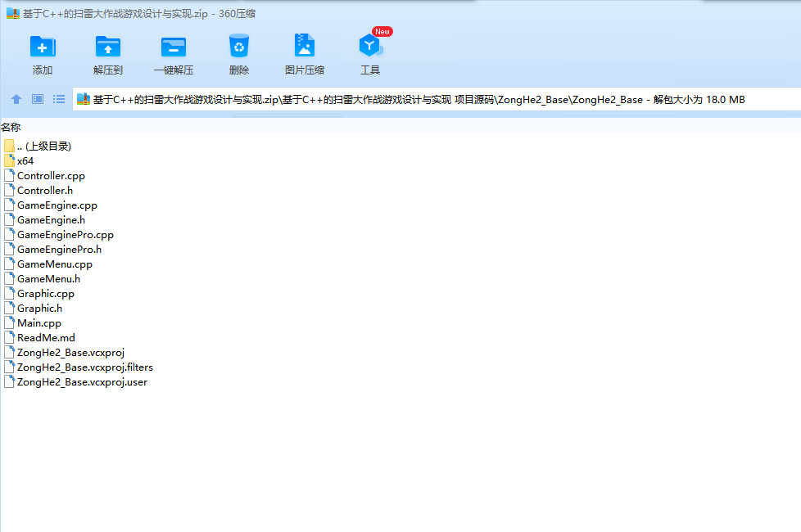Click the 一键解压 one-click extract icon

point(174,47)
